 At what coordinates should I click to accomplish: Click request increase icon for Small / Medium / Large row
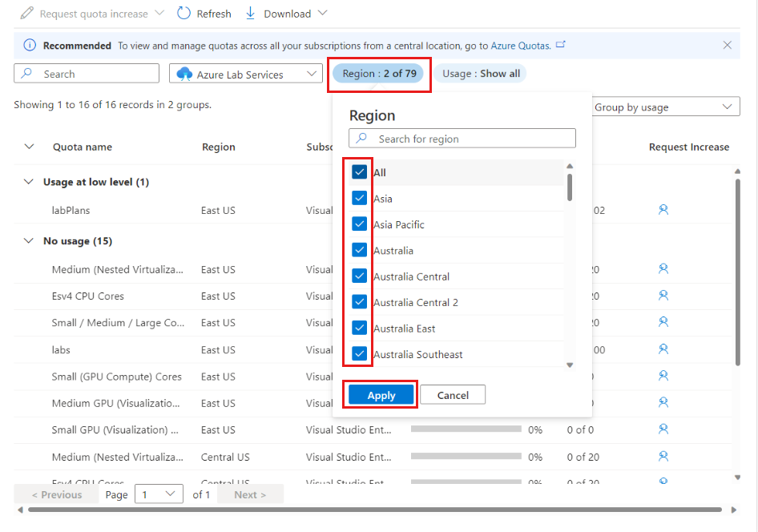tap(663, 321)
